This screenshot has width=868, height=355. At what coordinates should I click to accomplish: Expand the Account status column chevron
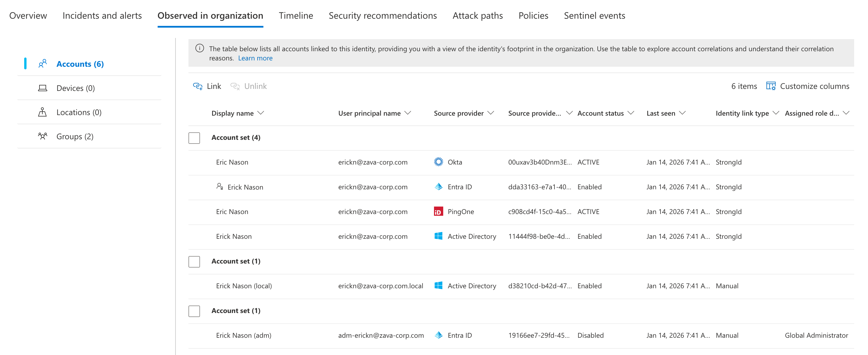[x=631, y=113]
